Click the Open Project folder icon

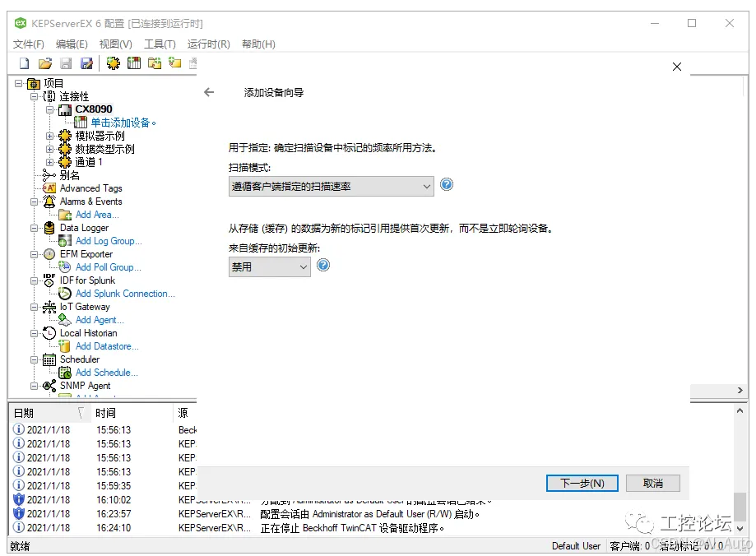[x=45, y=63]
